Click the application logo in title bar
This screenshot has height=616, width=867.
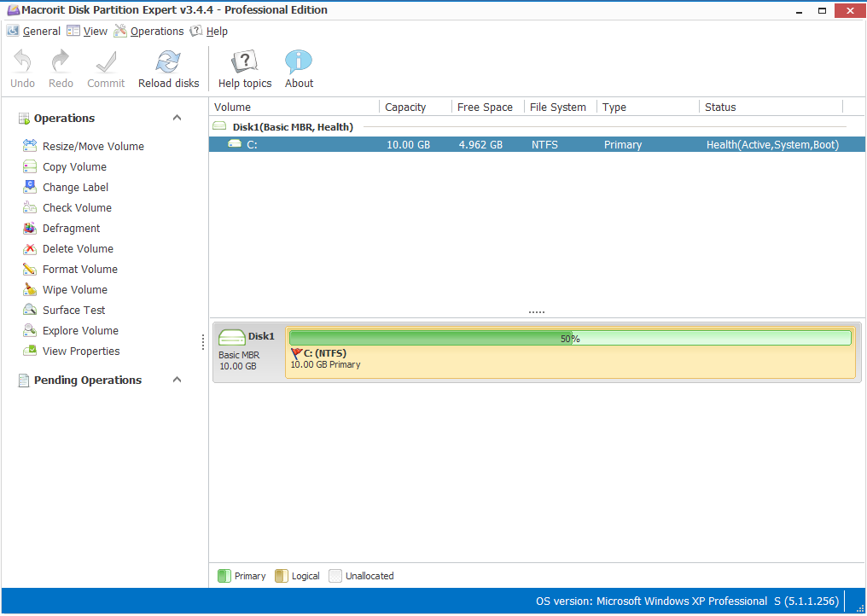point(14,10)
